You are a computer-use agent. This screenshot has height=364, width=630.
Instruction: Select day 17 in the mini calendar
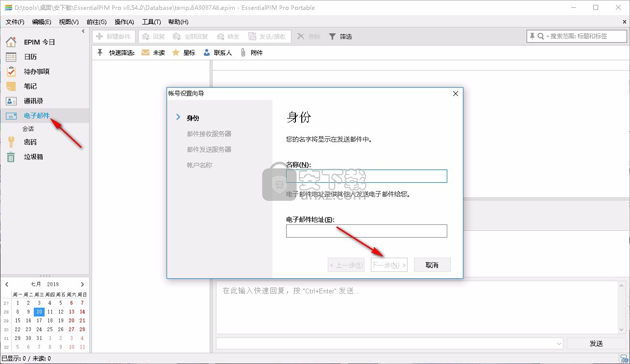coord(39,320)
